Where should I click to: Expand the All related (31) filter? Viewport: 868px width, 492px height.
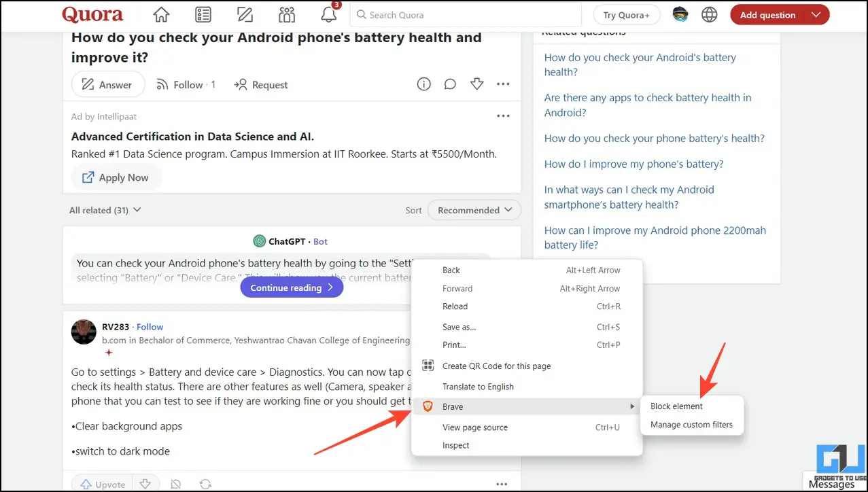105,211
